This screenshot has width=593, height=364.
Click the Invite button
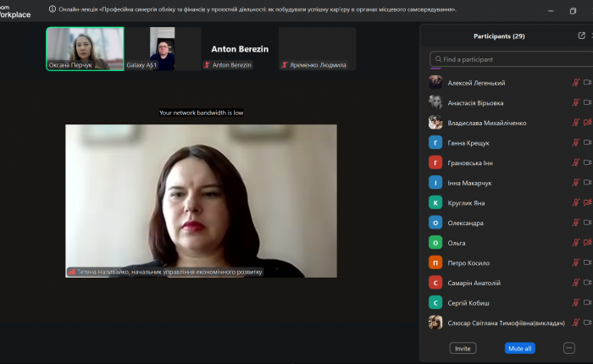tap(463, 348)
